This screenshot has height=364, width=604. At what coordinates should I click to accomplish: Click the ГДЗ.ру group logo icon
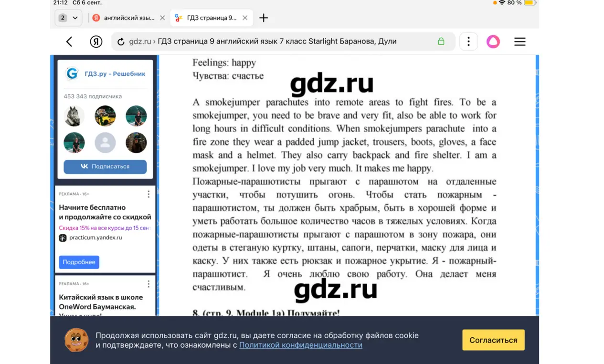click(x=72, y=73)
